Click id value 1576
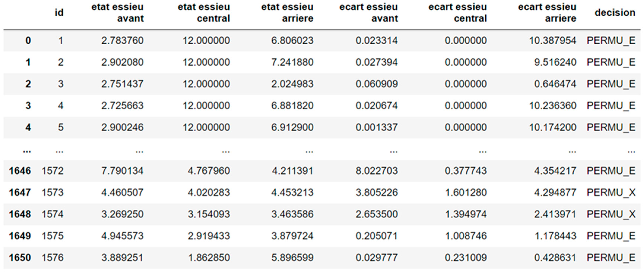Image resolution: width=644 pixels, height=273 pixels. (53, 258)
